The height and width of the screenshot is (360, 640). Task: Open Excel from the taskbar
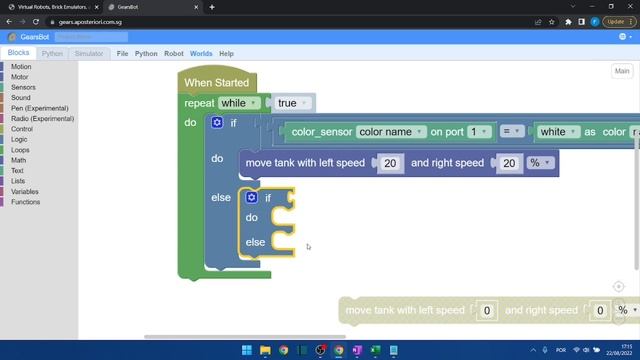(x=375, y=350)
